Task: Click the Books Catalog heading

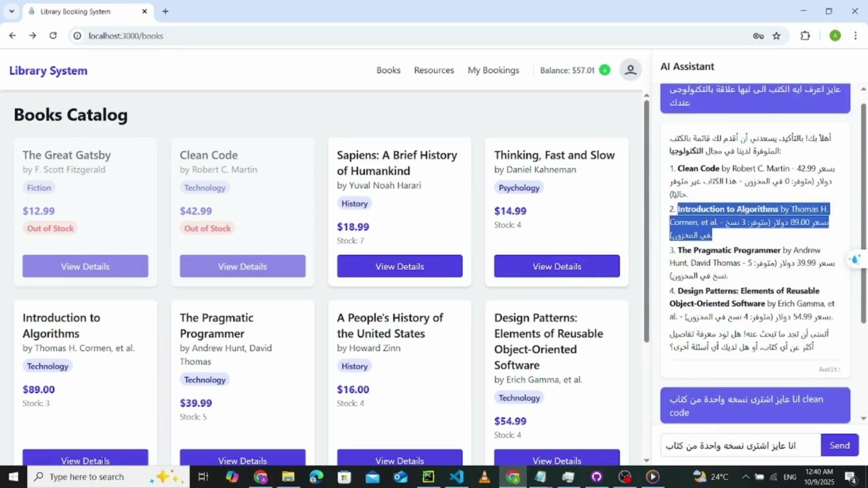Action: coord(71,115)
